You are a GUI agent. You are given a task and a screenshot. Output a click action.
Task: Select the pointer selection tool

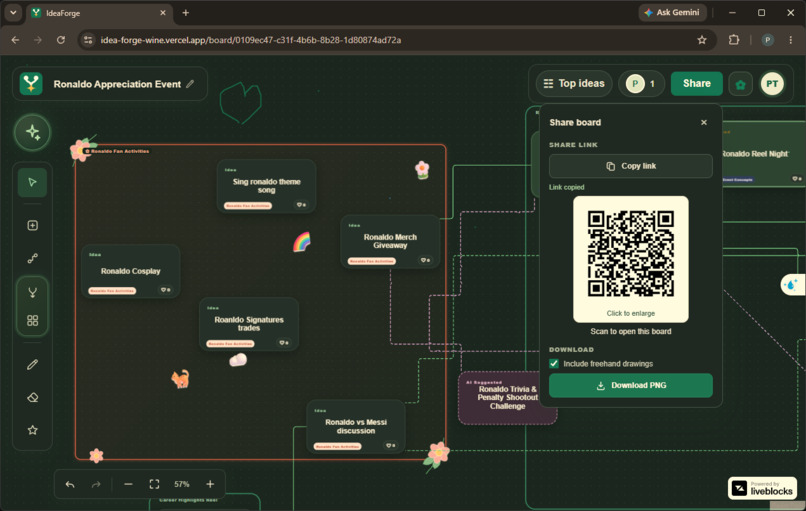point(32,182)
